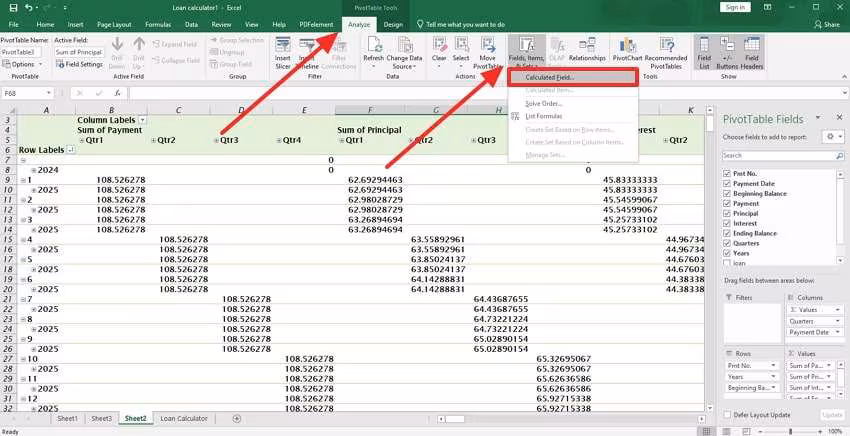Open the Formulas ribbon tab
Image resolution: width=850 pixels, height=436 pixels.
pyautogui.click(x=158, y=24)
